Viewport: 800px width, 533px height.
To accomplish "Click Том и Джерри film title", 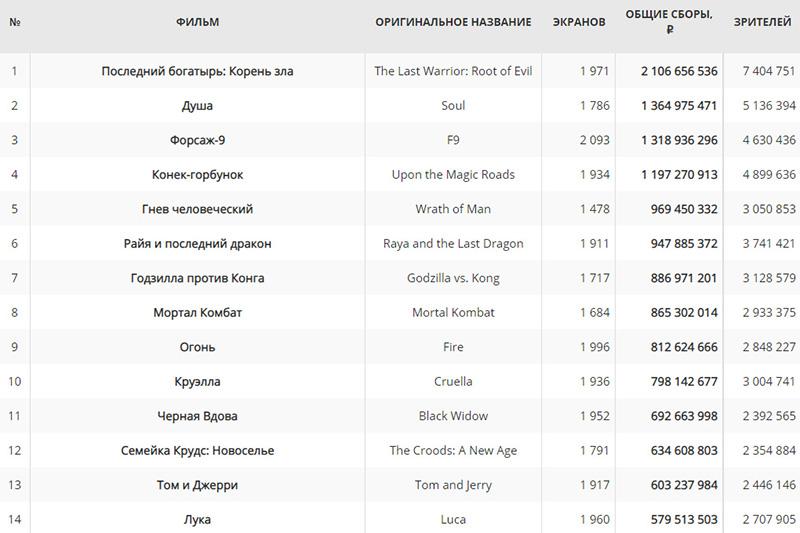I will [197, 485].
